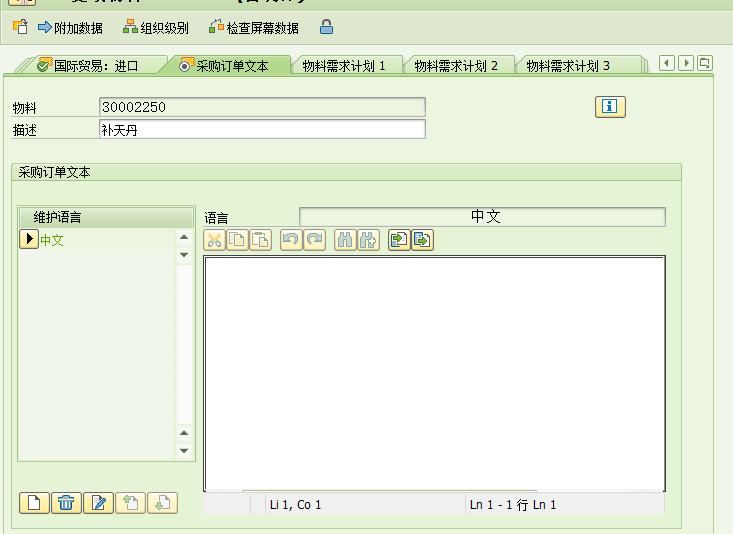Select the 中文 row in language list

[x=52, y=240]
